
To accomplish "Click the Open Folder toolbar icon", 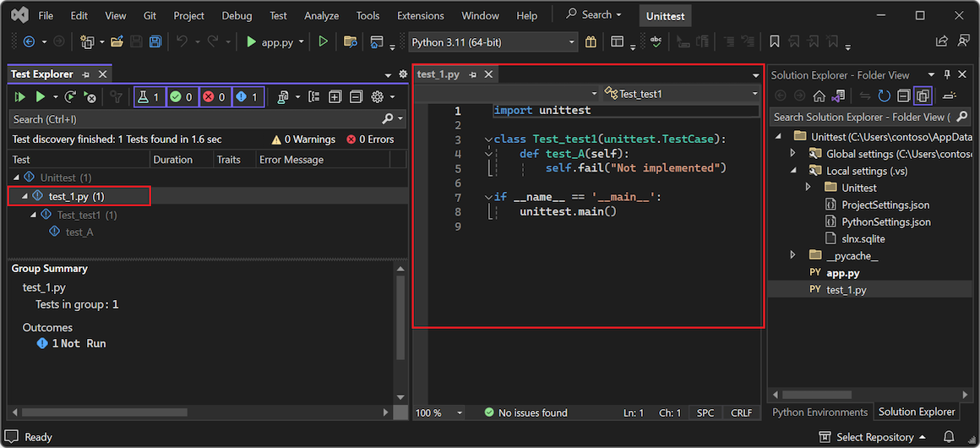I will [x=117, y=41].
